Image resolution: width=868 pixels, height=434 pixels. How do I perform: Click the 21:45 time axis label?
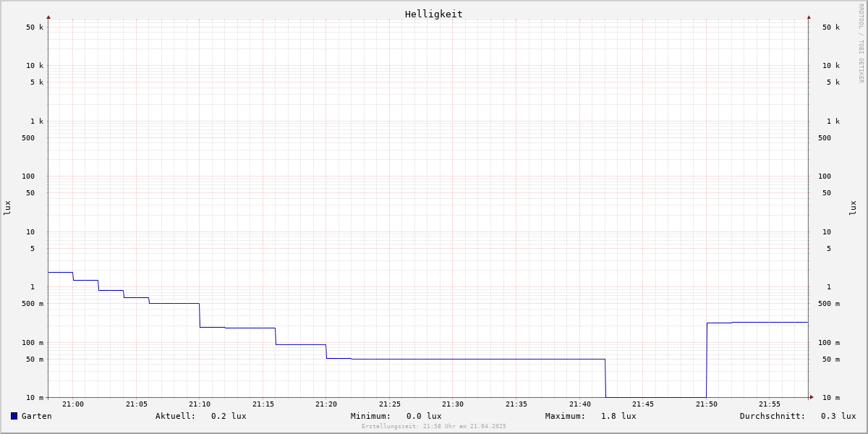[x=643, y=404]
